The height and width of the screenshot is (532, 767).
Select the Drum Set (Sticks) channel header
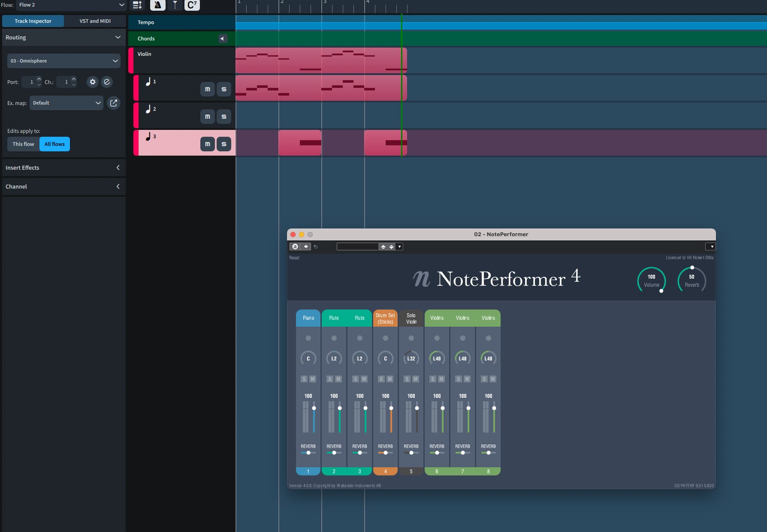pyautogui.click(x=385, y=318)
